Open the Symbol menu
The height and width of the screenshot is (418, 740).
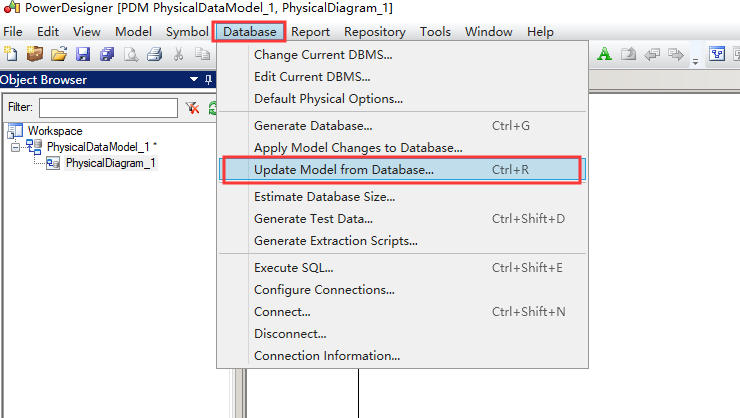point(187,32)
